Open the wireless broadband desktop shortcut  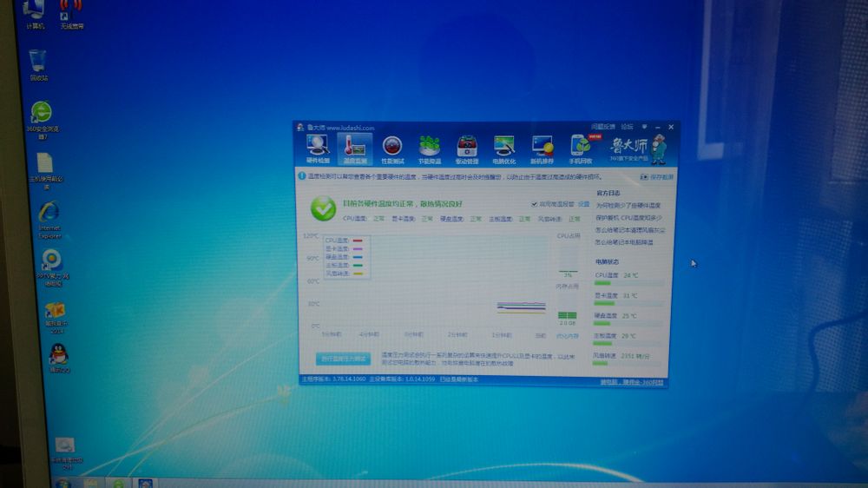(71, 15)
